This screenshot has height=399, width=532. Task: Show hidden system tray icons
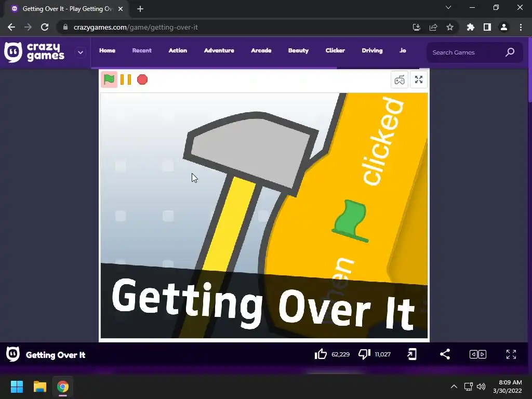[x=454, y=387]
